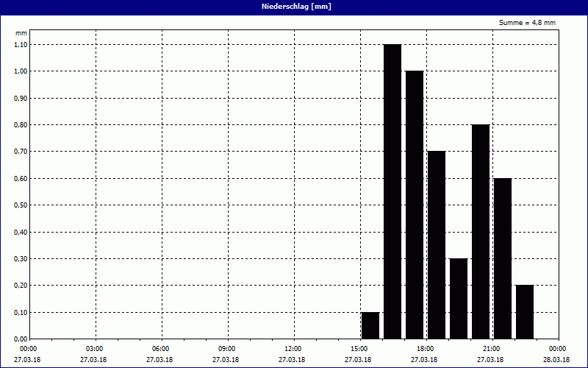Image resolution: width=588 pixels, height=368 pixels.
Task: Click the Summe = 4,8 mm label
Action: coord(527,23)
